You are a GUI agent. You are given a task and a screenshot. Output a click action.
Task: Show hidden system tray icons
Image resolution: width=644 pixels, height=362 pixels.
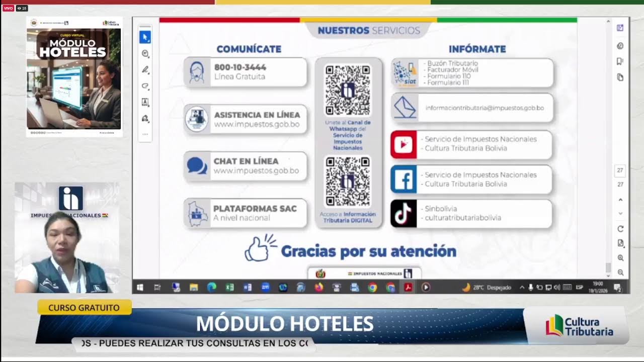tap(522, 288)
